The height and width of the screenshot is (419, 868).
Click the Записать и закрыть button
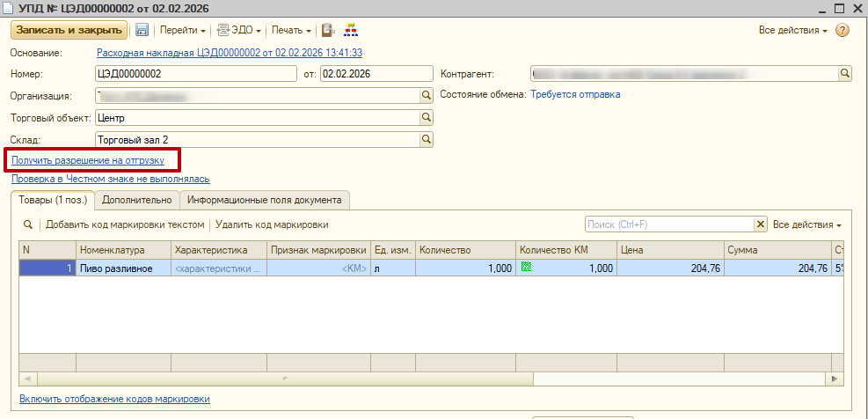[x=69, y=30]
